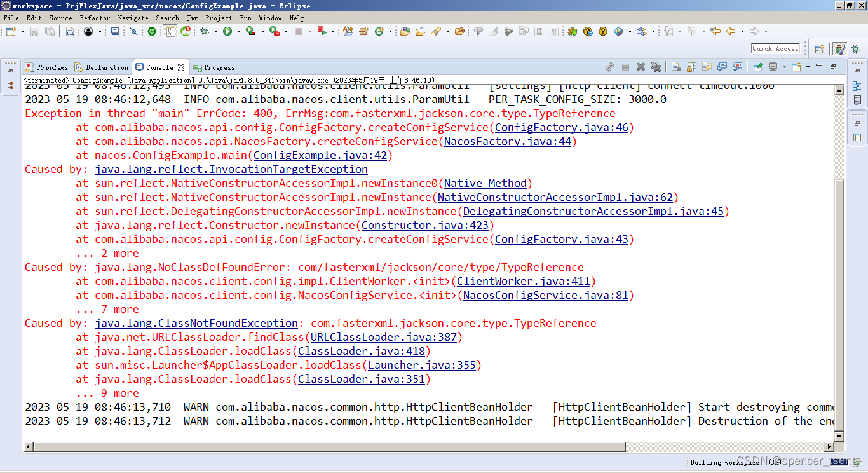
Task: Remove all terminated launches from Console
Action: pyautogui.click(x=656, y=67)
